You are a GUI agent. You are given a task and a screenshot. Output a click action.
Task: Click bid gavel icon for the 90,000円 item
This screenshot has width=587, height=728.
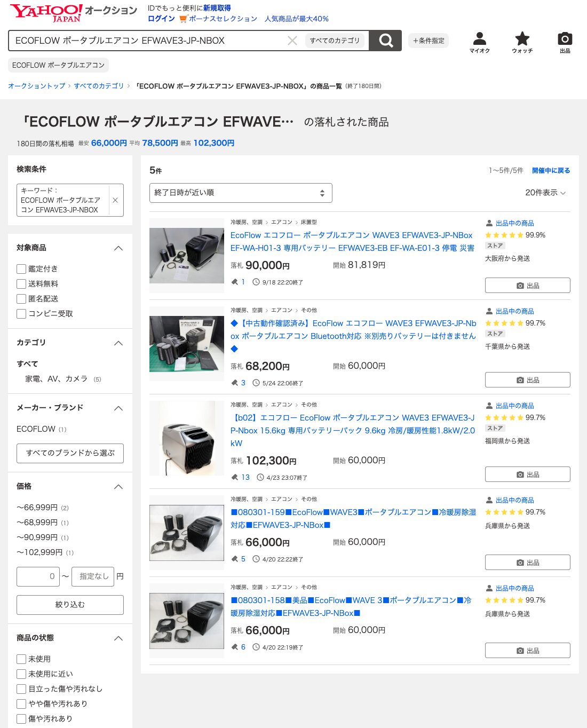[234, 282]
